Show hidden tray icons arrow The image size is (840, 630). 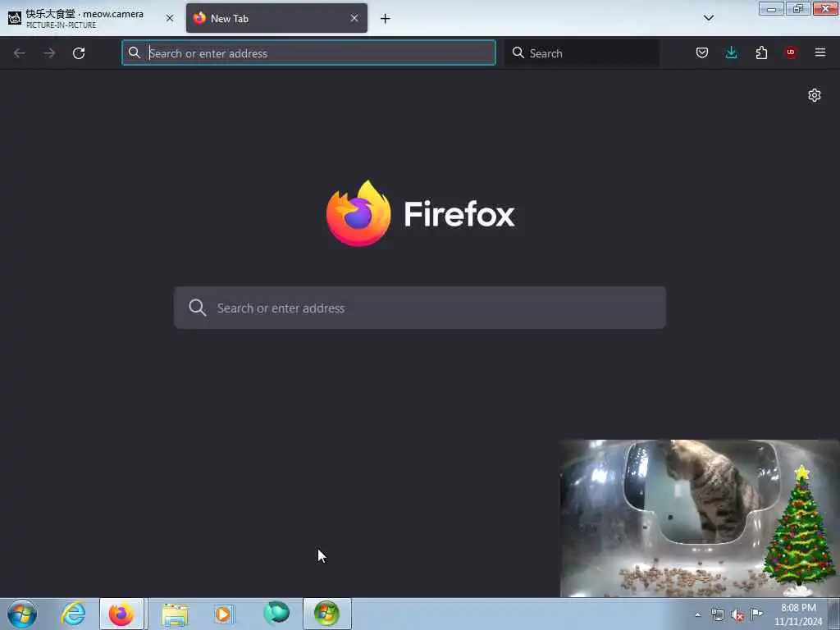click(697, 615)
